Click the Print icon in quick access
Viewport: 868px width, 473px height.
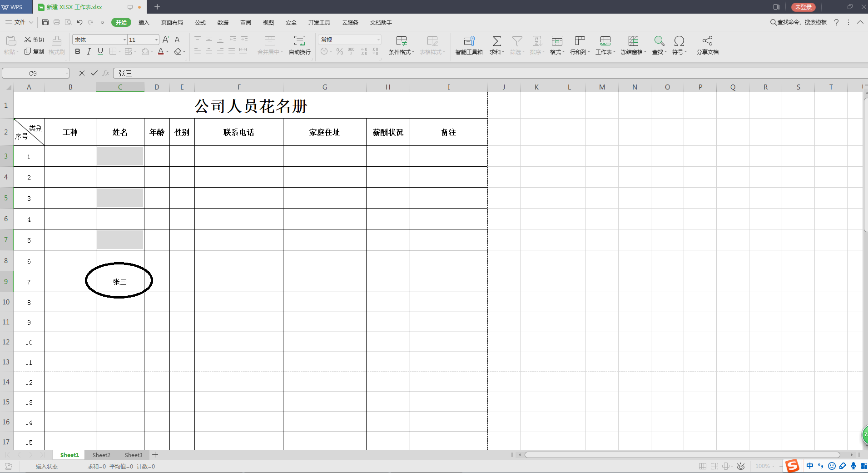tap(57, 22)
